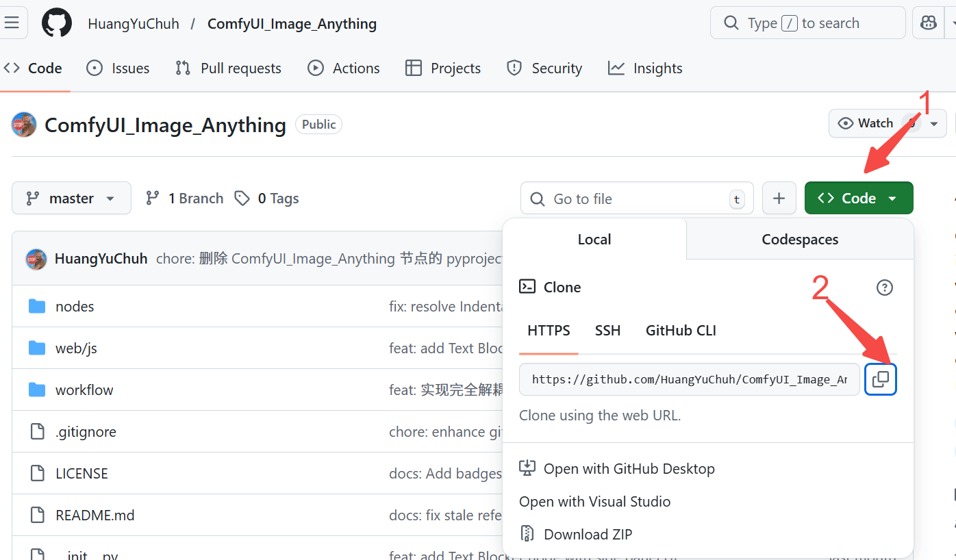This screenshot has width=956, height=560.
Task: Expand the Watch options caret
Action: (934, 124)
